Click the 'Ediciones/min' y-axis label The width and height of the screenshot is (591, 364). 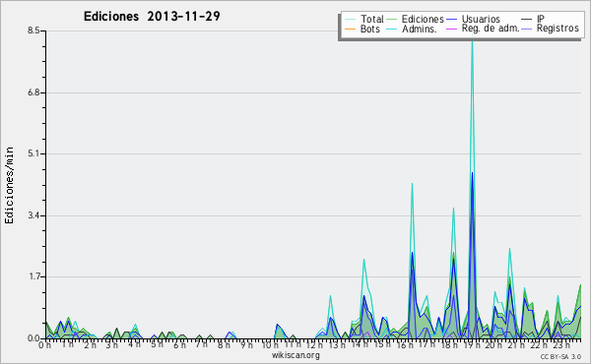(x=9, y=185)
